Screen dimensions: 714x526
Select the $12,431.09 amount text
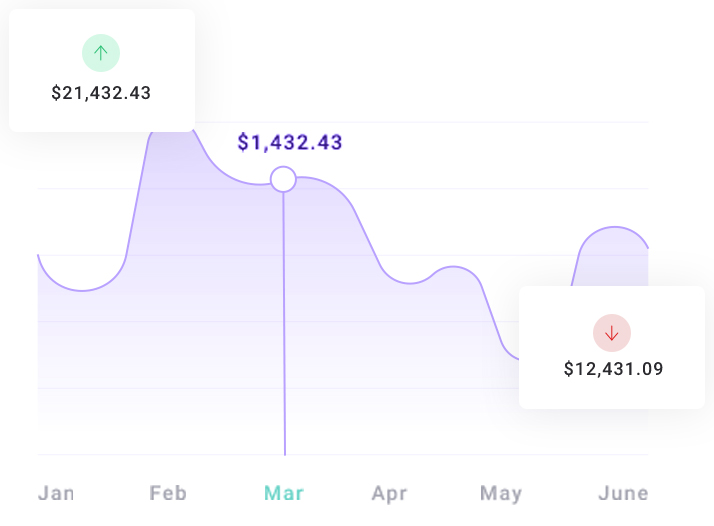point(613,369)
